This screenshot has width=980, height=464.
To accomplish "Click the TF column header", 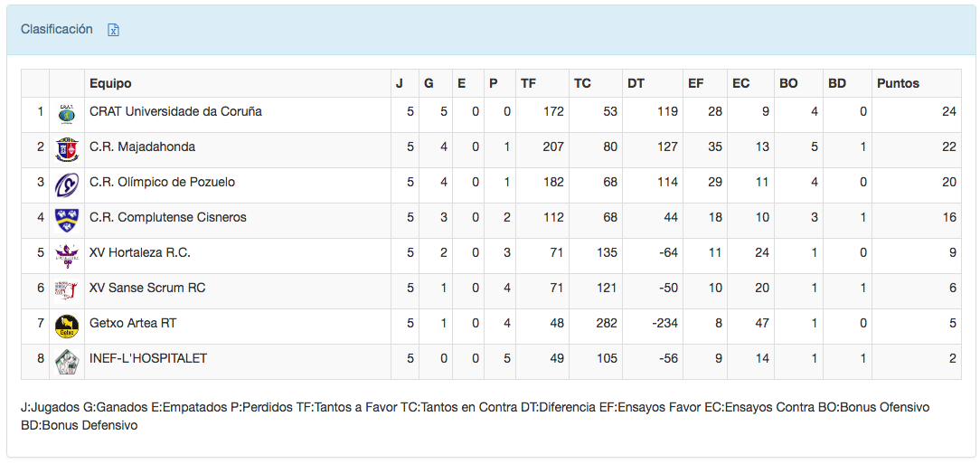I will tap(528, 83).
